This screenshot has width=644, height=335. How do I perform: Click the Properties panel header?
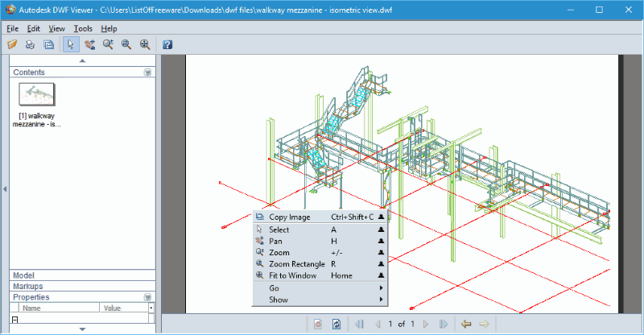pyautogui.click(x=82, y=297)
